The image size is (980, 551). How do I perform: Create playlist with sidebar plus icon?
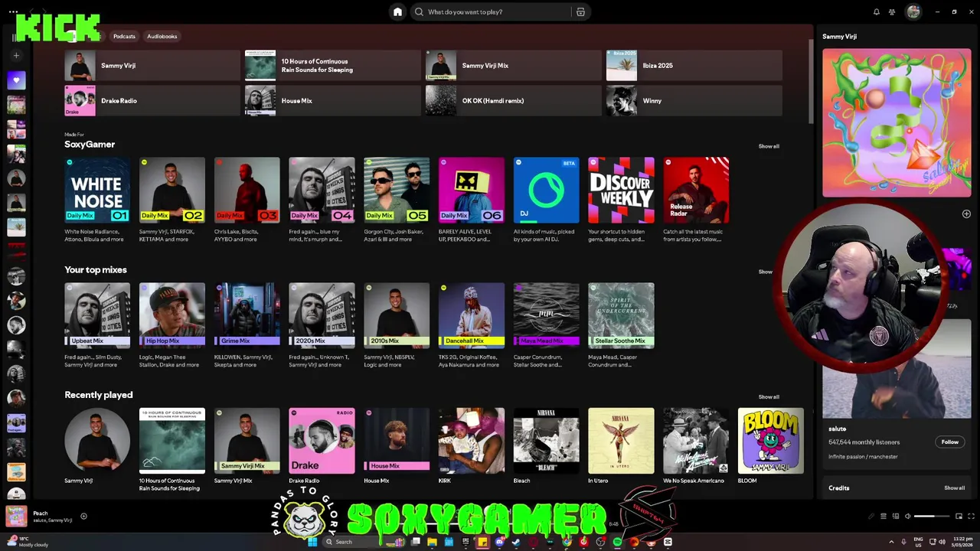[x=16, y=55]
